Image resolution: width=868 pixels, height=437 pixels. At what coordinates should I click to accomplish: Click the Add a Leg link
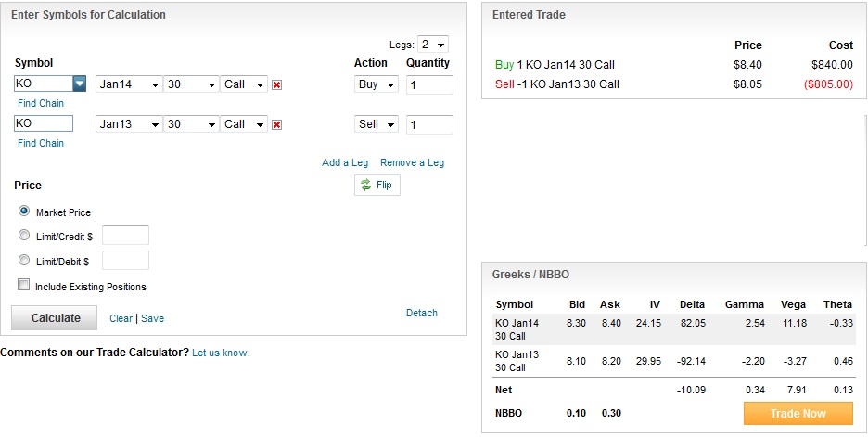[x=345, y=162]
